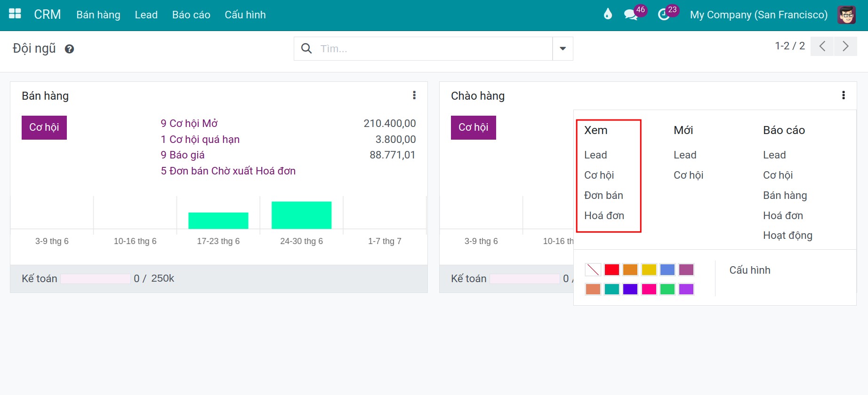The image size is (868, 395).
Task: Open Cấu hình in the card dropdown
Action: 750,270
